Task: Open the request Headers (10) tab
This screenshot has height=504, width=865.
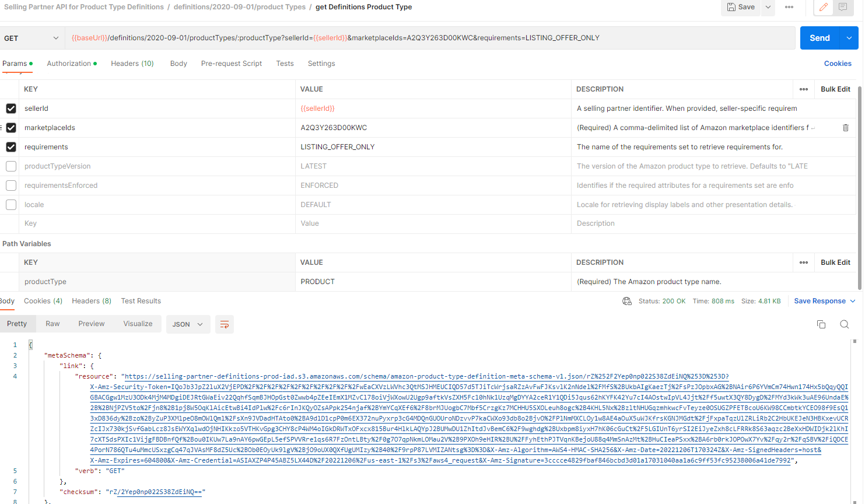Action: coord(132,64)
